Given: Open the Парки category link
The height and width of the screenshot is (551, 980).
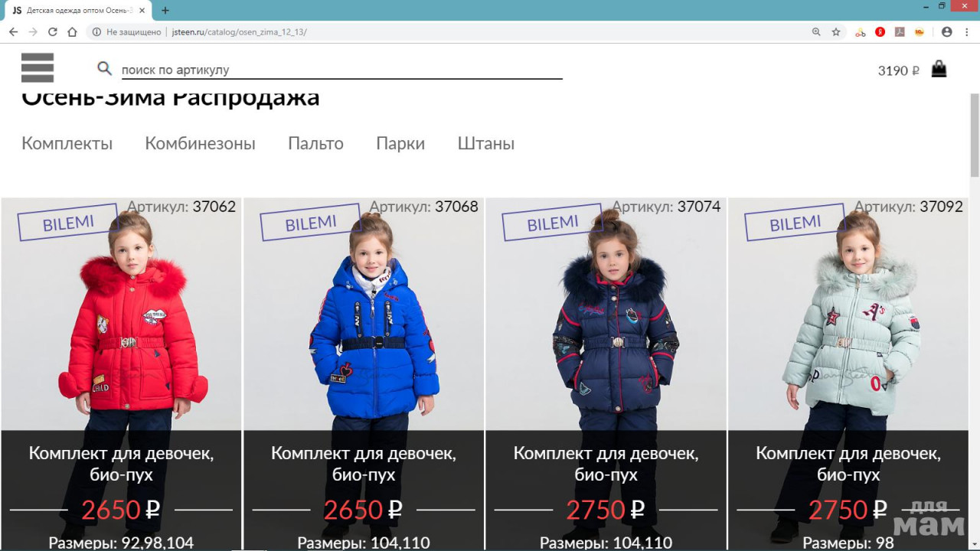Looking at the screenshot, I should coord(400,143).
